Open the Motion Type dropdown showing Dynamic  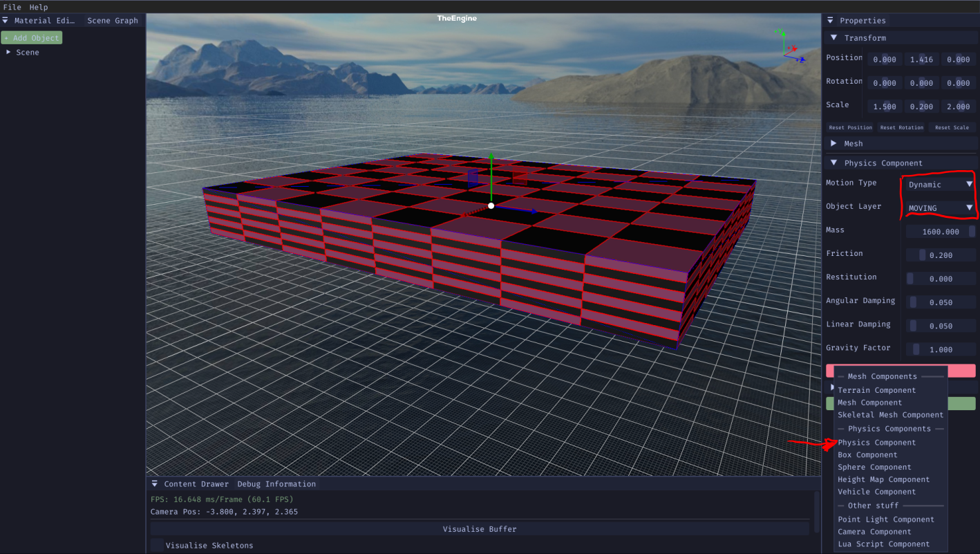point(940,185)
